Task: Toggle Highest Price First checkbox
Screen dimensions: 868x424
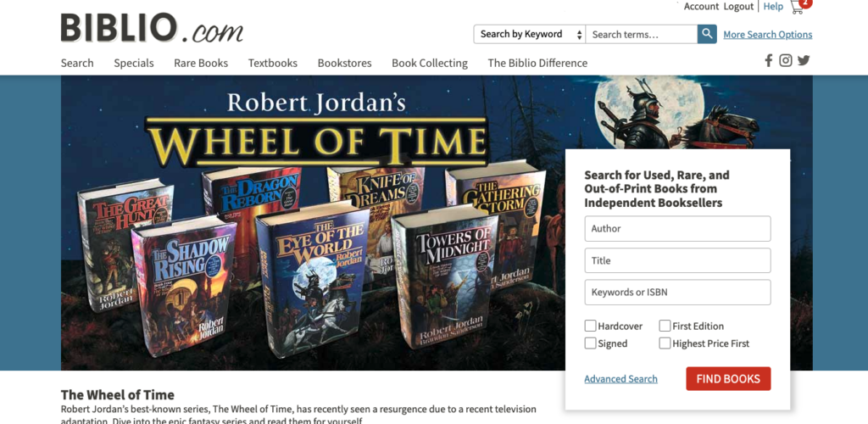Action: pyautogui.click(x=665, y=343)
